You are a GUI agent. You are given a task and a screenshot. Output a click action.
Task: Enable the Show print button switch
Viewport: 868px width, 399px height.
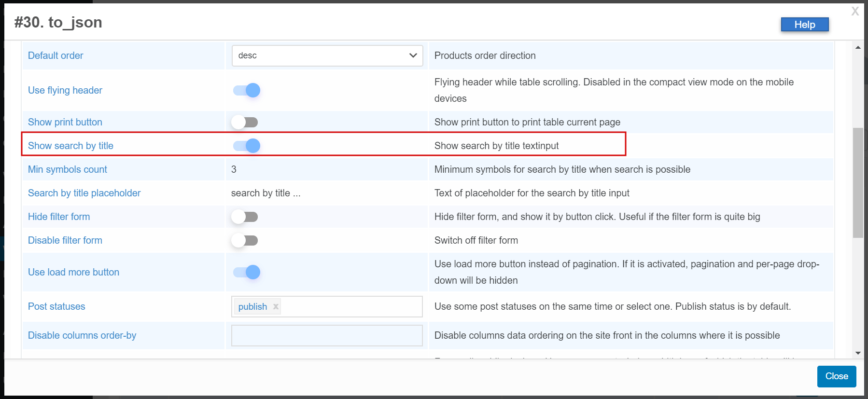[x=245, y=122]
